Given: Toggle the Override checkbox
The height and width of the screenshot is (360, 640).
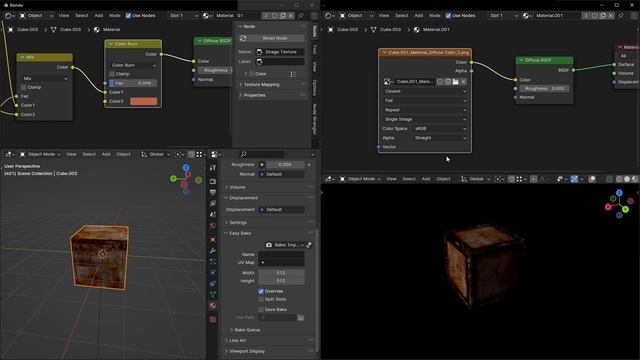Looking at the screenshot, I should pyautogui.click(x=261, y=291).
